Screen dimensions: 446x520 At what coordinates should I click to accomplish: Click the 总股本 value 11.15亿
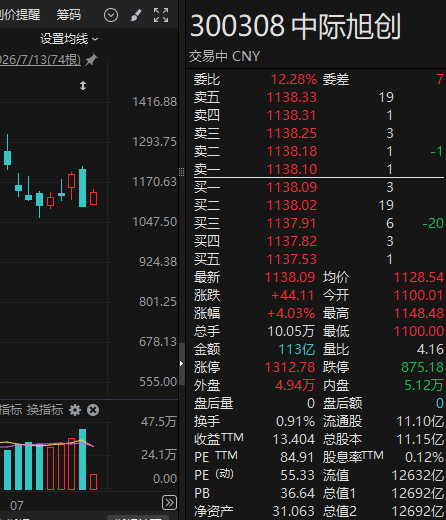click(x=420, y=439)
